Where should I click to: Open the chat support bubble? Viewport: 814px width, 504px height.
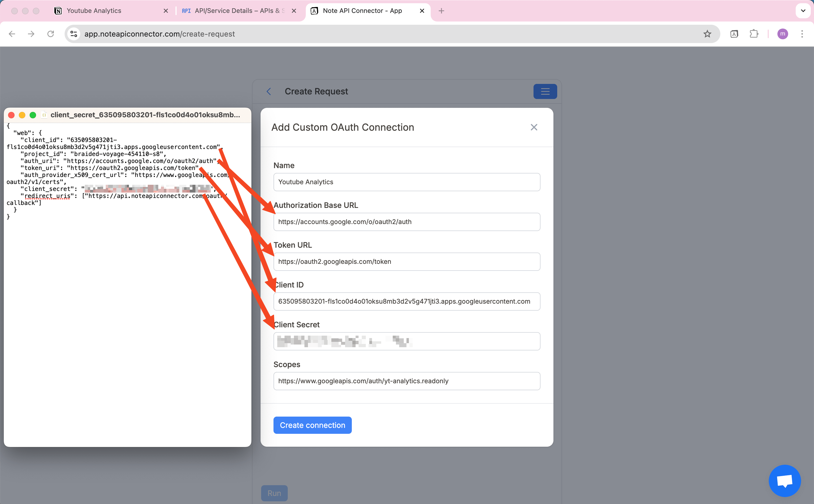pos(784,480)
